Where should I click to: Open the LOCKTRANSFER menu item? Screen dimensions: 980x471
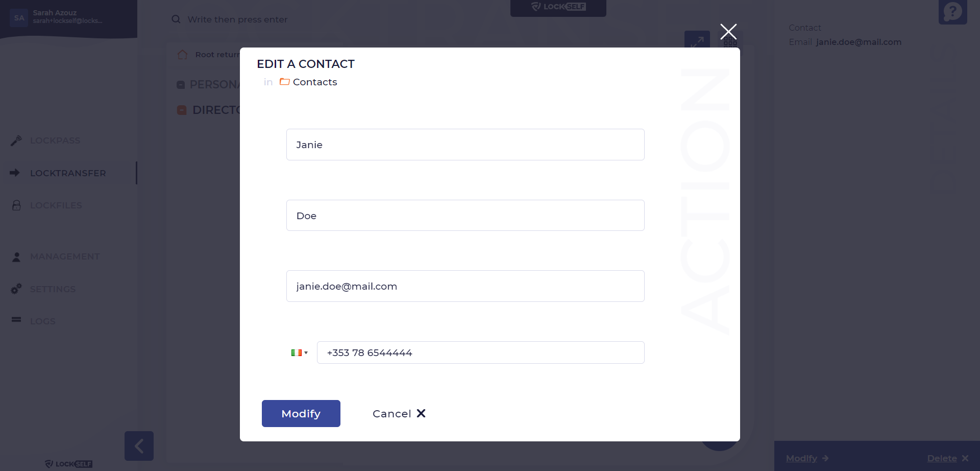tap(68, 173)
